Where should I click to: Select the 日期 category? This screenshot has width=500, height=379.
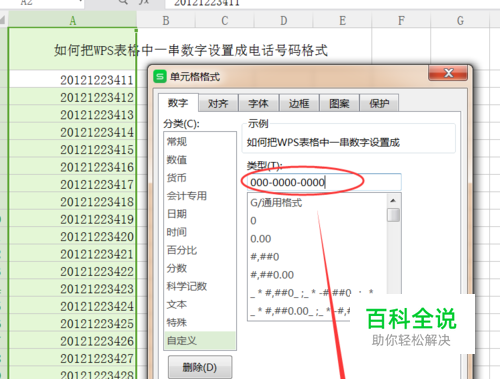point(200,214)
